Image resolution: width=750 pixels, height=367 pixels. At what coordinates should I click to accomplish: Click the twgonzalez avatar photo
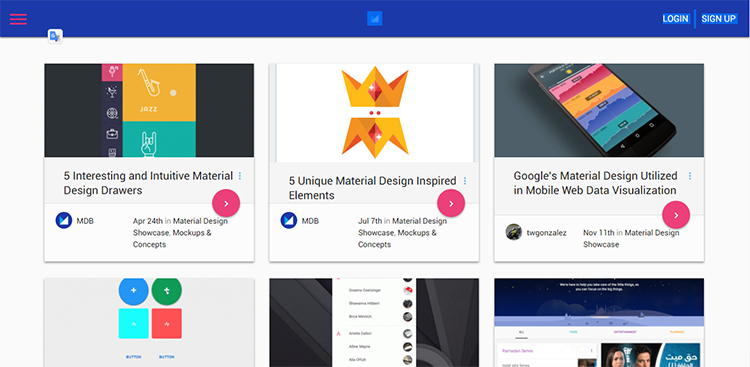(x=514, y=232)
